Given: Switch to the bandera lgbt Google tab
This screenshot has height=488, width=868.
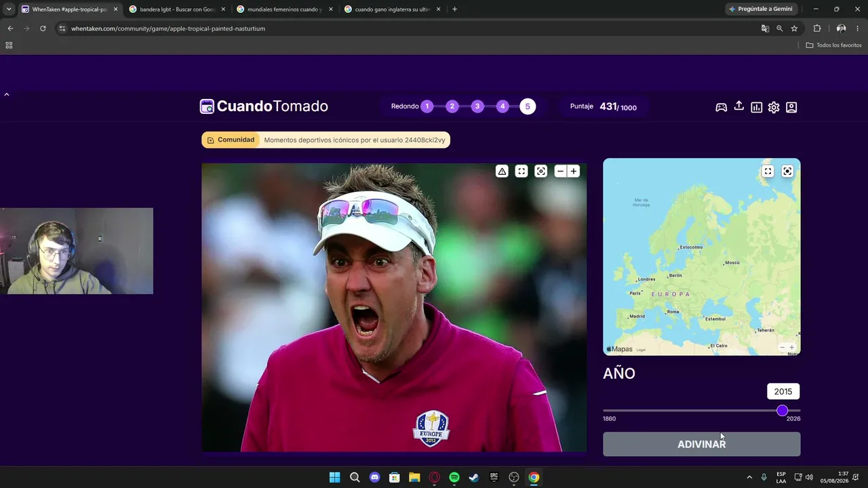Looking at the screenshot, I should pyautogui.click(x=177, y=9).
